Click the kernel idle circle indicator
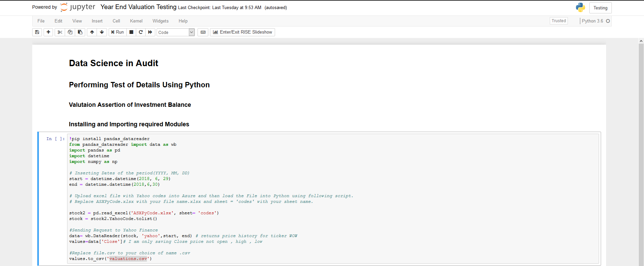This screenshot has width=644, height=266. click(608, 21)
